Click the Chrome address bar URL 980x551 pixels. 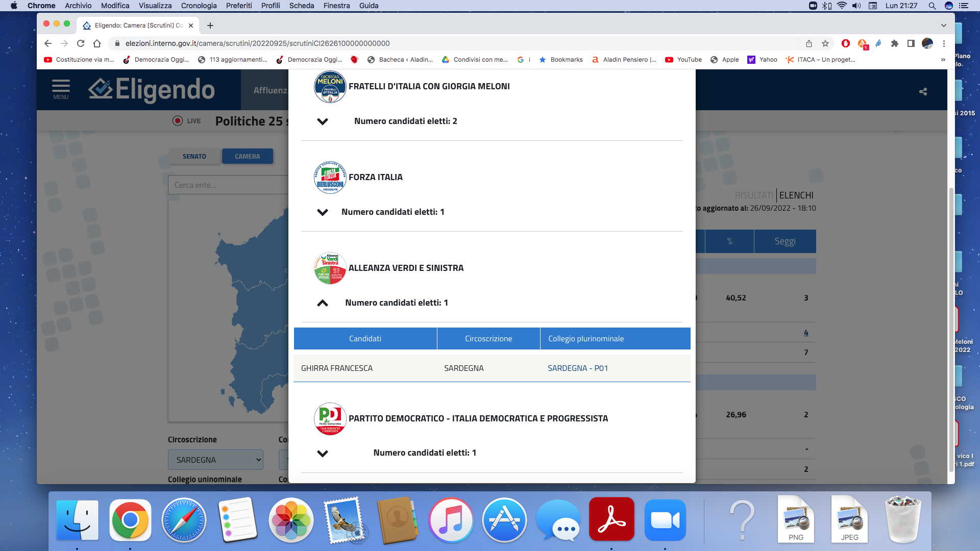click(x=257, y=43)
